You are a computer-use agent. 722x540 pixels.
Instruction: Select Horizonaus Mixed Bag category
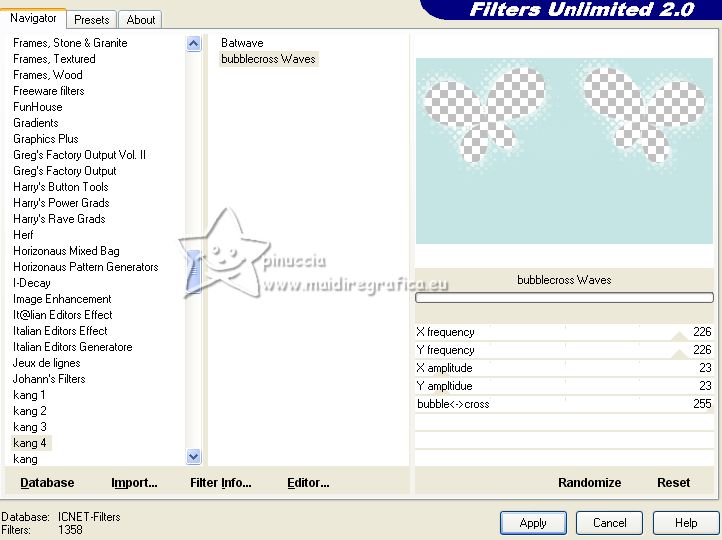66,251
